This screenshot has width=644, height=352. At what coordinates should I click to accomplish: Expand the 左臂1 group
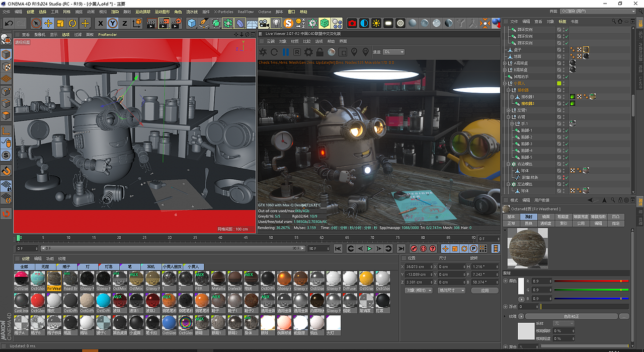click(509, 110)
